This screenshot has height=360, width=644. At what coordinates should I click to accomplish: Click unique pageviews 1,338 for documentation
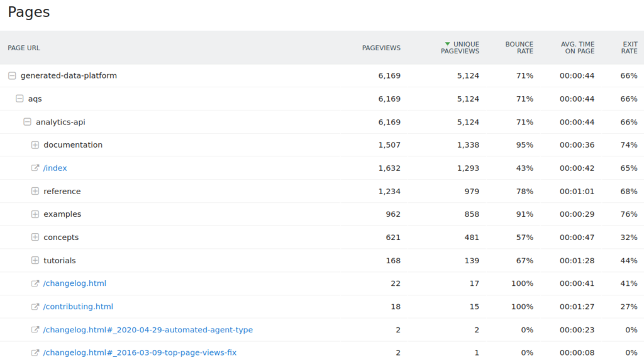(x=468, y=145)
